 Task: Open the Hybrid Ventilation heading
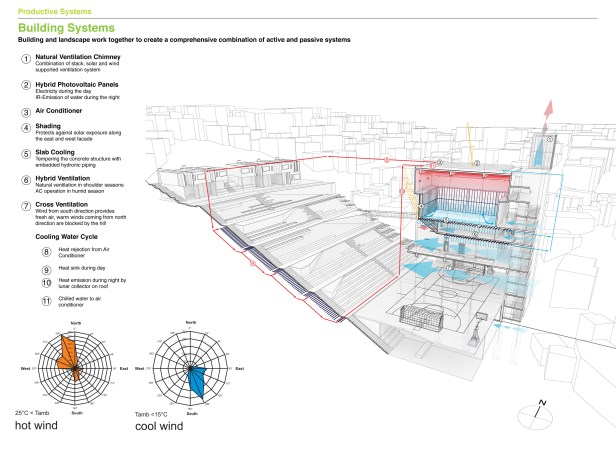coord(69,178)
